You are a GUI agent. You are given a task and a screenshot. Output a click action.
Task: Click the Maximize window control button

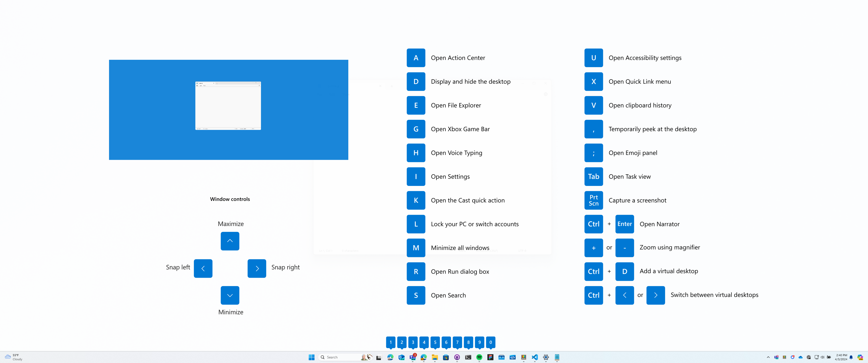230,240
